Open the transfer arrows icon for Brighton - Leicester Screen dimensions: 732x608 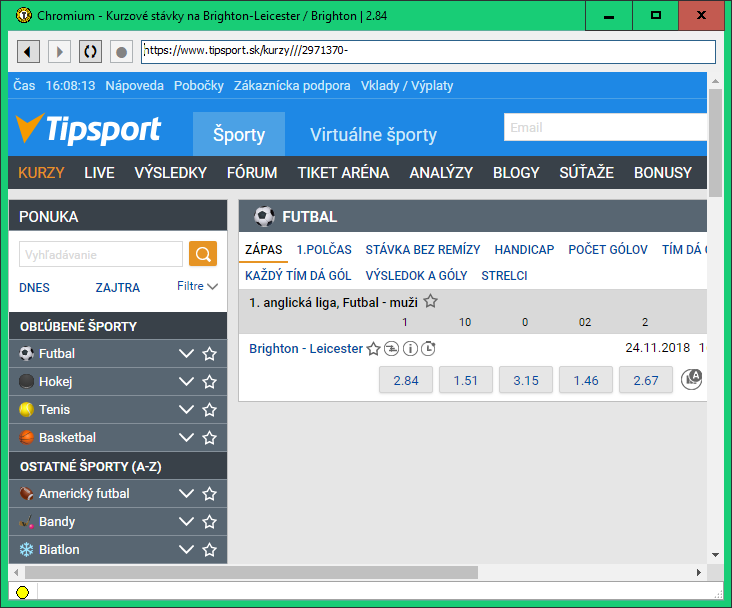(391, 348)
